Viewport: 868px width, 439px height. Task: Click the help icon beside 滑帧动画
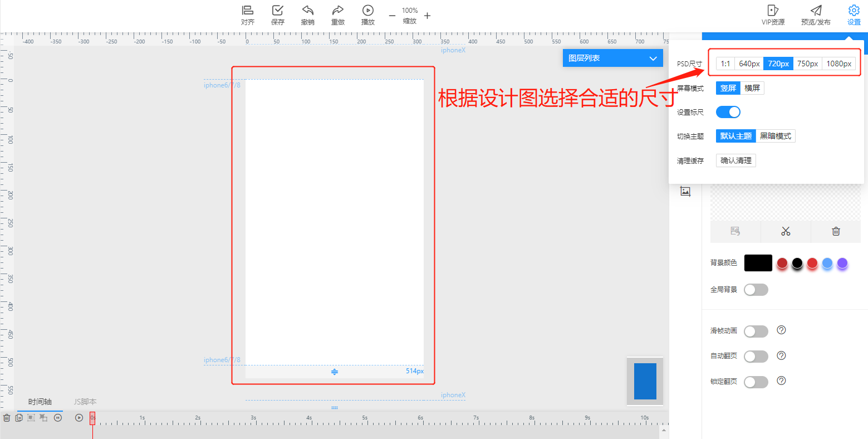point(781,330)
